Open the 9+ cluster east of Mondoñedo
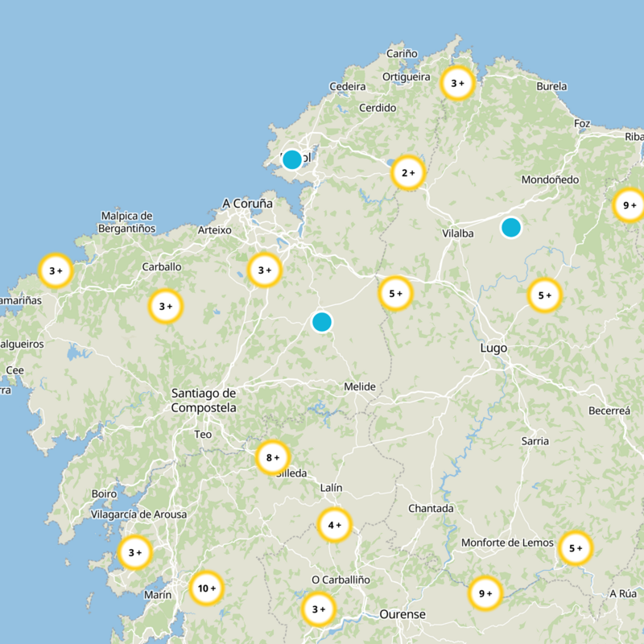 point(630,205)
